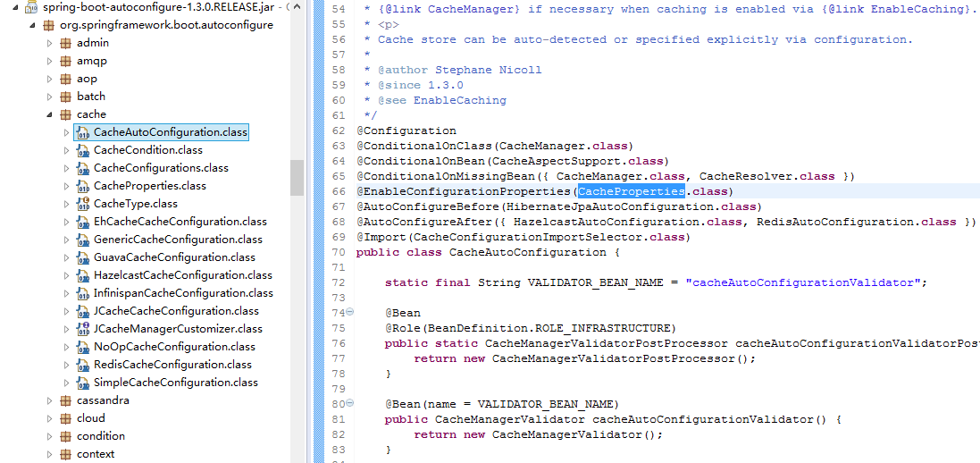Click the CacheAutoConfiguration.class file icon

tap(82, 132)
